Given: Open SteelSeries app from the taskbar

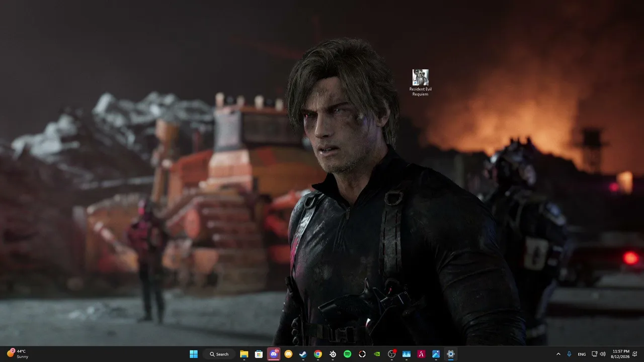Looking at the screenshot, I should [333, 354].
